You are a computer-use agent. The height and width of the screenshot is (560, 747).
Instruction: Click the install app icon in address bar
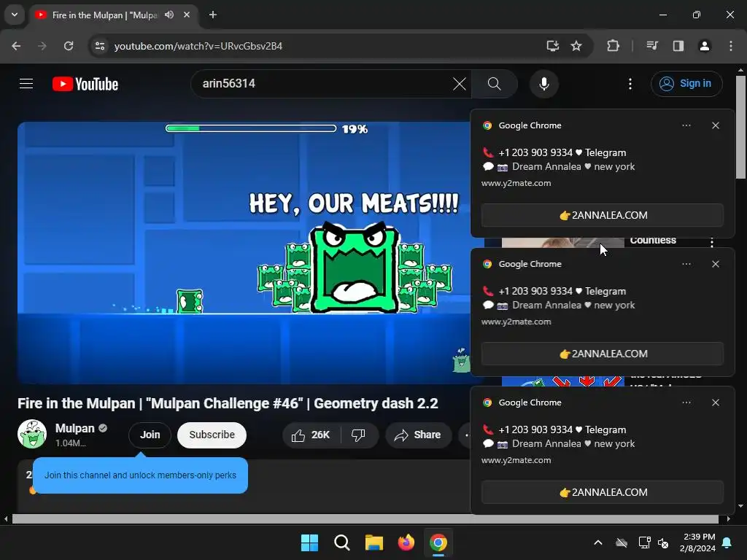[553, 46]
